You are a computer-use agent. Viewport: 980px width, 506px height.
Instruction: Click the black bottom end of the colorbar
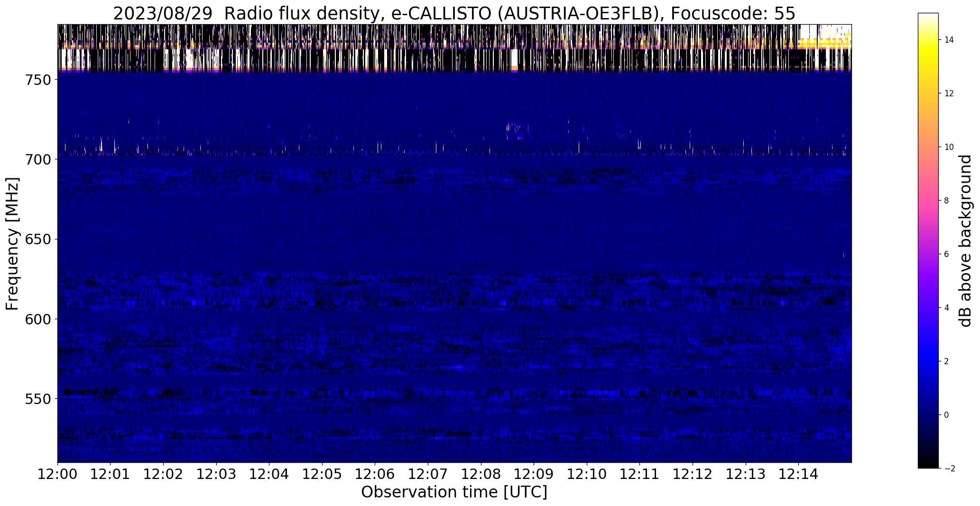tap(928, 464)
